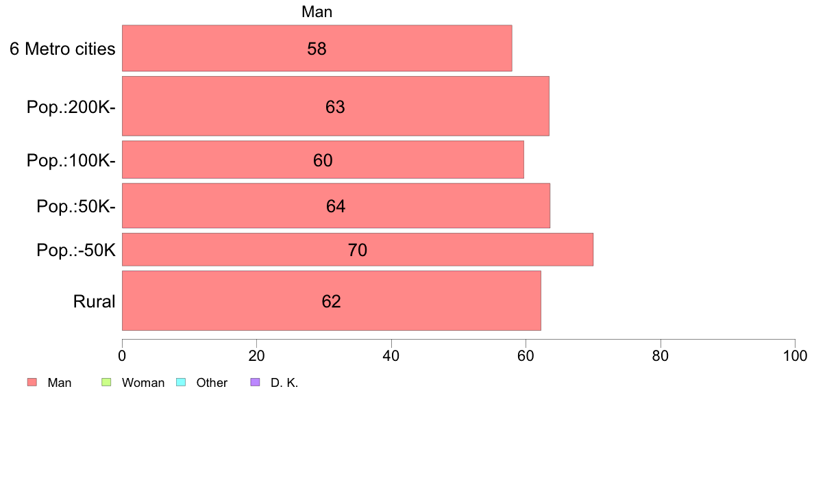Click the Woman legend label
This screenshot has height=504, width=814.
click(143, 383)
